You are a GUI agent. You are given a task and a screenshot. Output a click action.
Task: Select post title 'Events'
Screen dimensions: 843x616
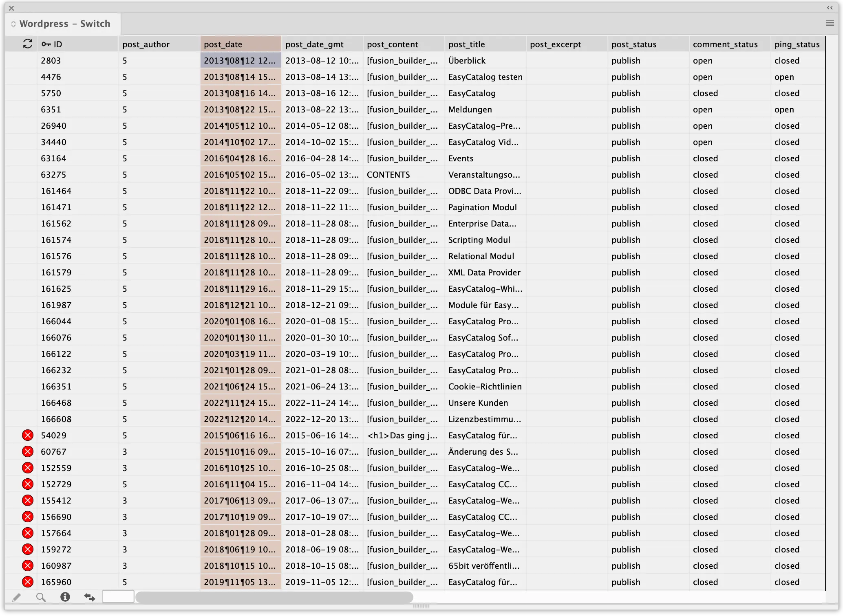point(461,158)
